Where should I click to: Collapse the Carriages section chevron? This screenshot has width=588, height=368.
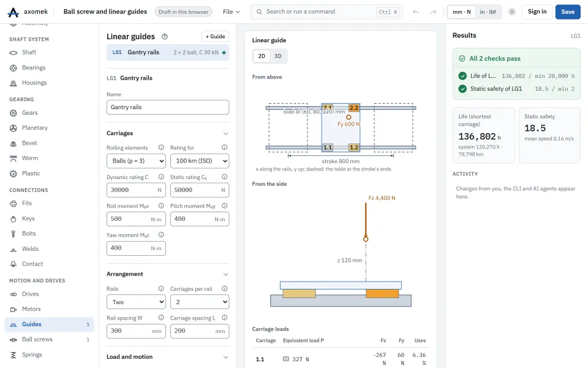225,133
